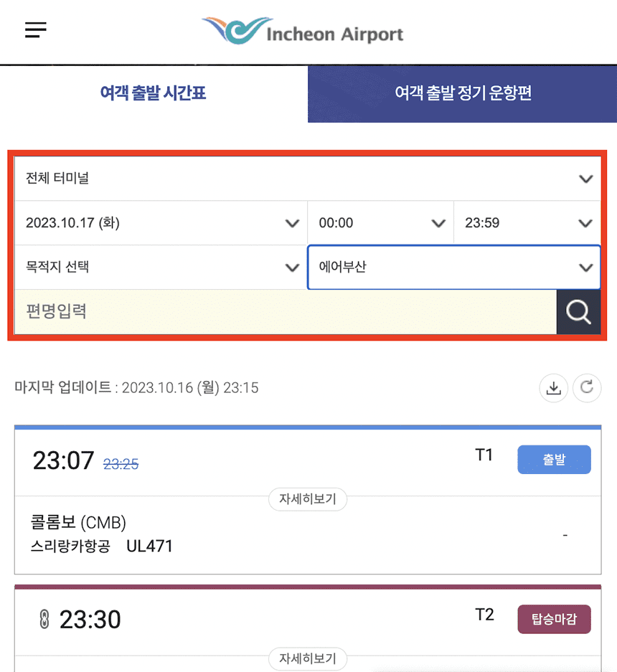Expand the 00:00 start time dropdown
Image resolution: width=617 pixels, height=672 pixels.
coord(380,222)
